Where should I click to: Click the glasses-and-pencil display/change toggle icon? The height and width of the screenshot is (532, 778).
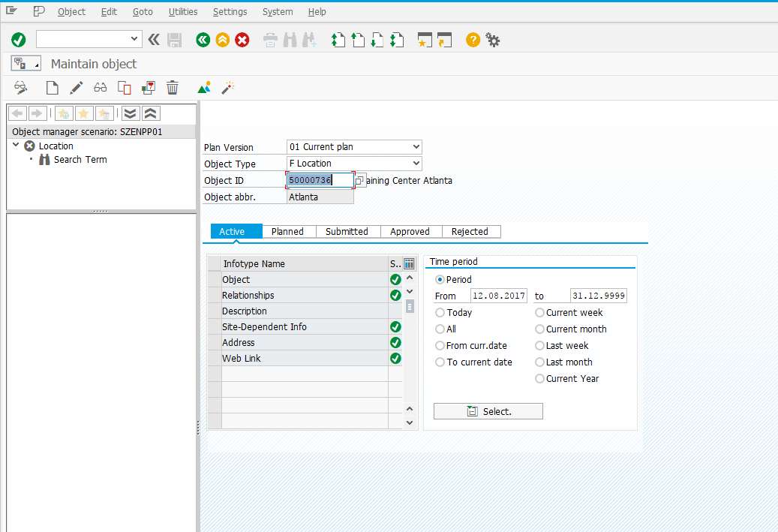point(21,88)
